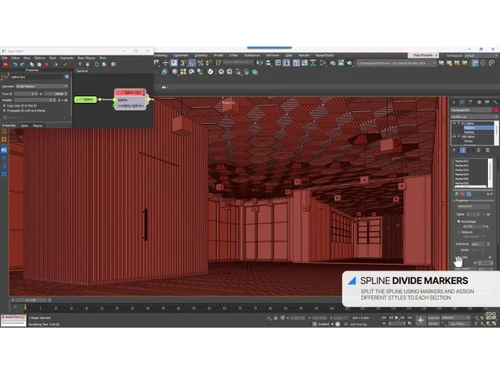This screenshot has width=500, height=375.
Task: Click the green checkmark icon in Style Editor toolbar
Action: 65,64
